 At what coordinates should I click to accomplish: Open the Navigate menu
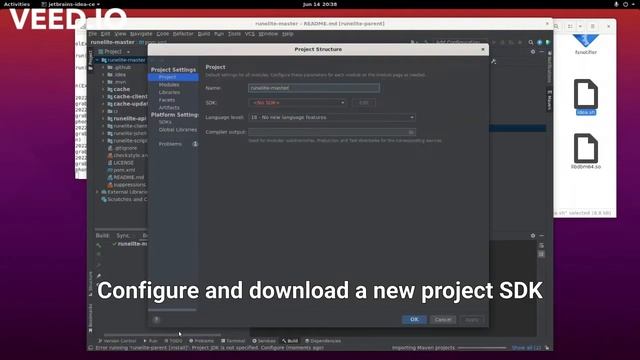point(141,33)
